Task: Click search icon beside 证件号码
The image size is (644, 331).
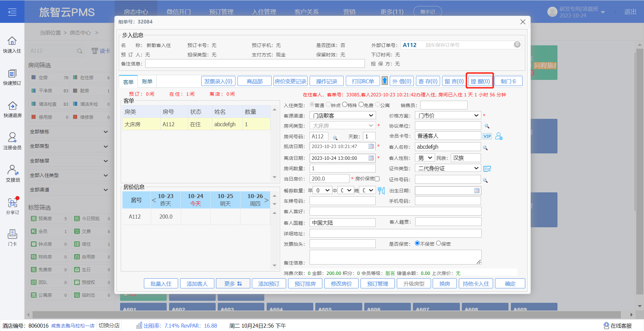Action: click(x=485, y=180)
